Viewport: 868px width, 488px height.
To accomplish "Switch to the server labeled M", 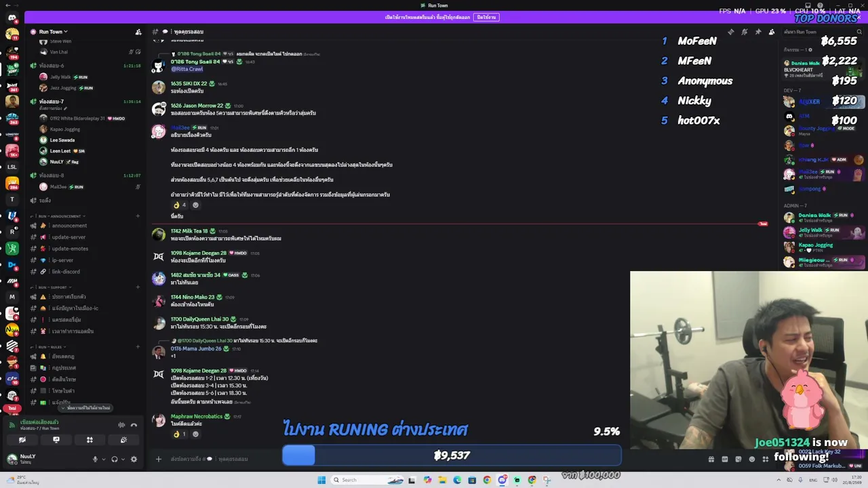I will click(x=12, y=297).
